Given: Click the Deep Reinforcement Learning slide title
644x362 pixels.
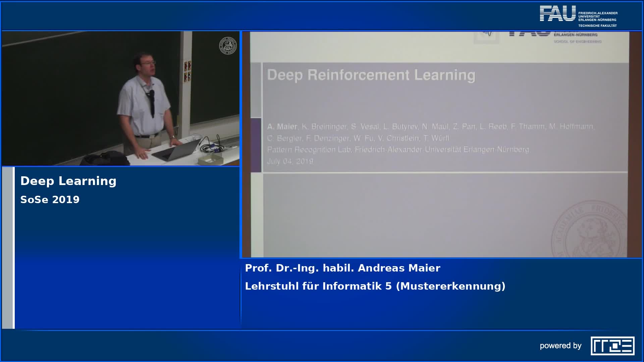Looking at the screenshot, I should point(371,75).
